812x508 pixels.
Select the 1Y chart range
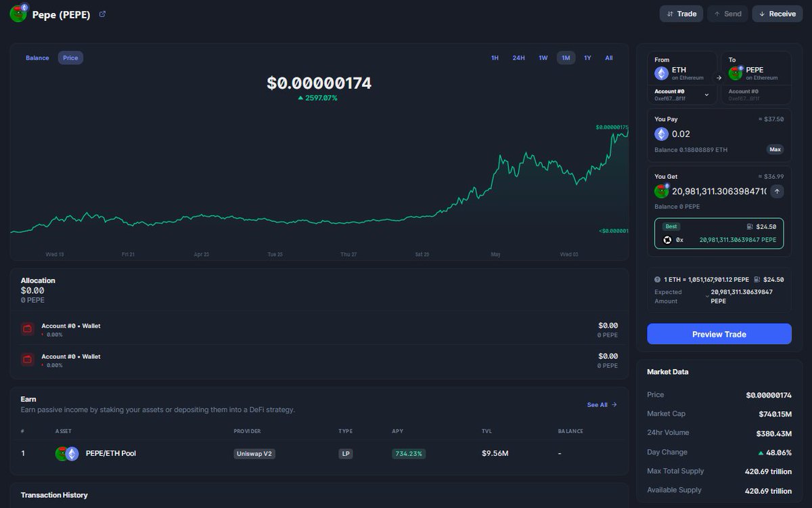coord(587,58)
